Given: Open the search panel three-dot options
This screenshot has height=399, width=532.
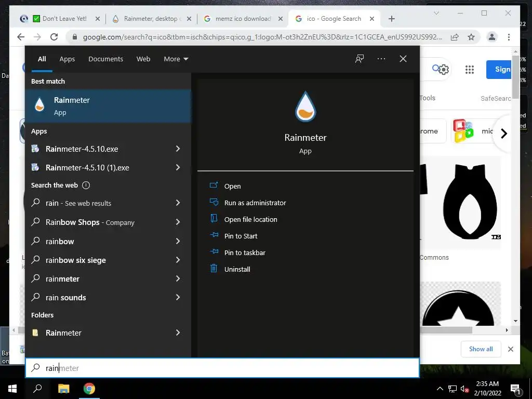Looking at the screenshot, I should (x=381, y=59).
